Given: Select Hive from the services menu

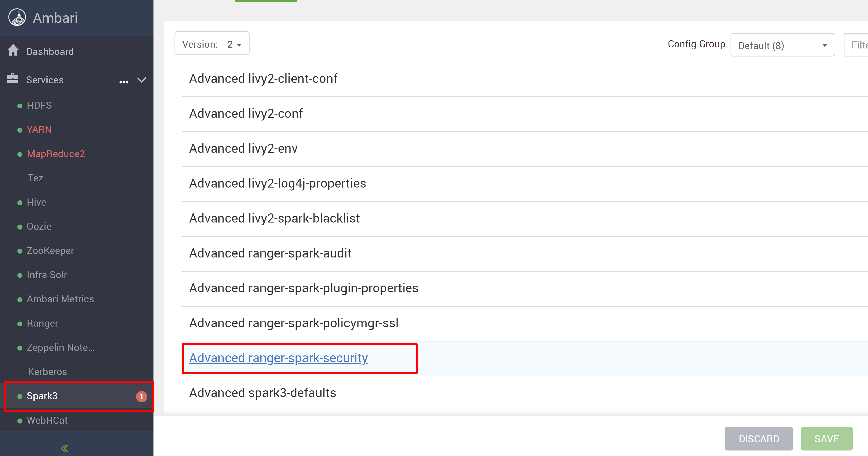Looking at the screenshot, I should coord(36,202).
